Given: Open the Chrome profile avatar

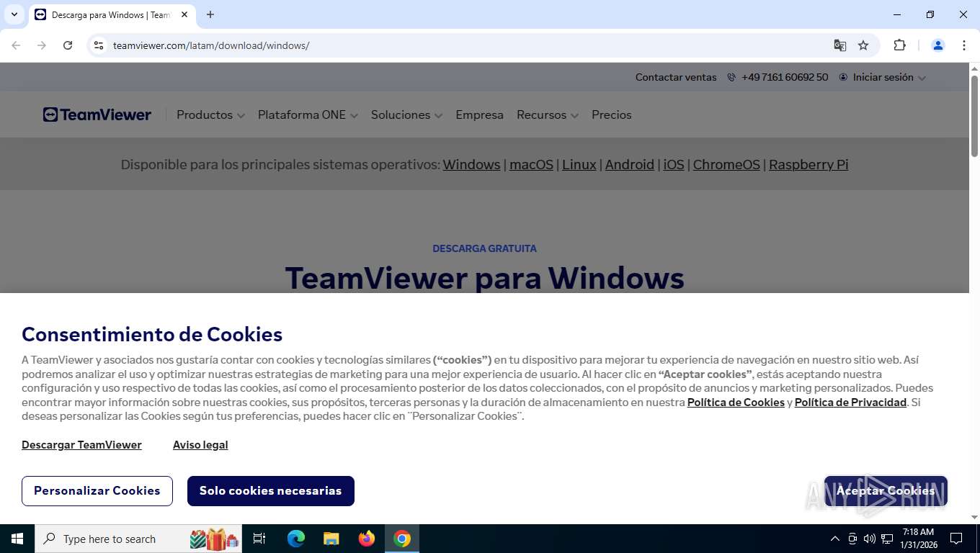Looking at the screenshot, I should (938, 45).
